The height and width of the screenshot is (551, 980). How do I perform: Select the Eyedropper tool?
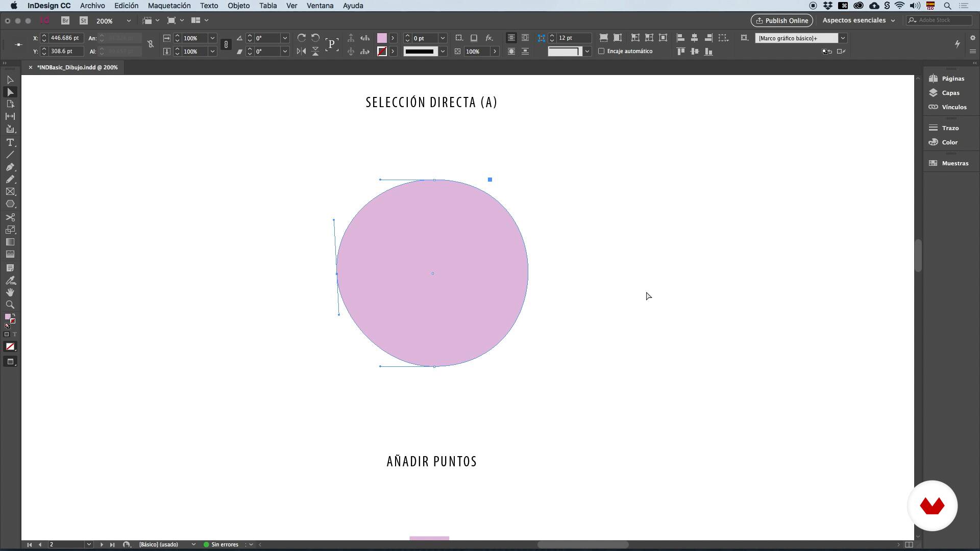coord(10,280)
